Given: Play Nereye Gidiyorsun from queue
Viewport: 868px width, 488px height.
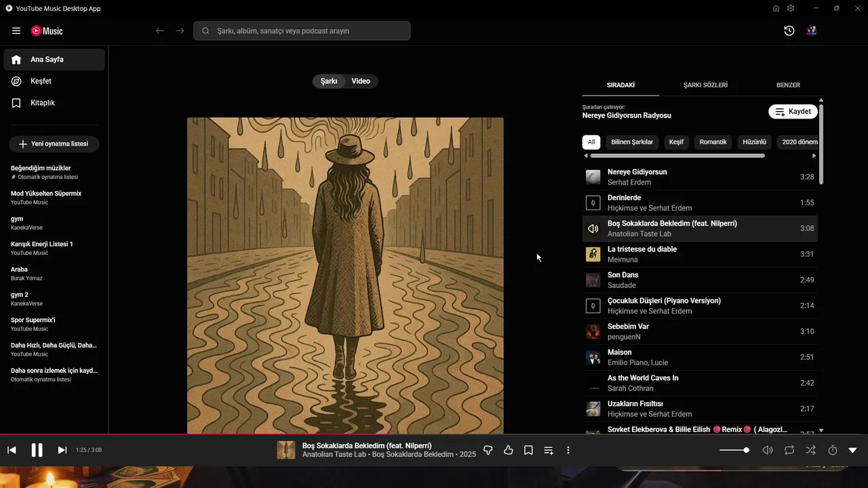Looking at the screenshot, I should pos(700,177).
